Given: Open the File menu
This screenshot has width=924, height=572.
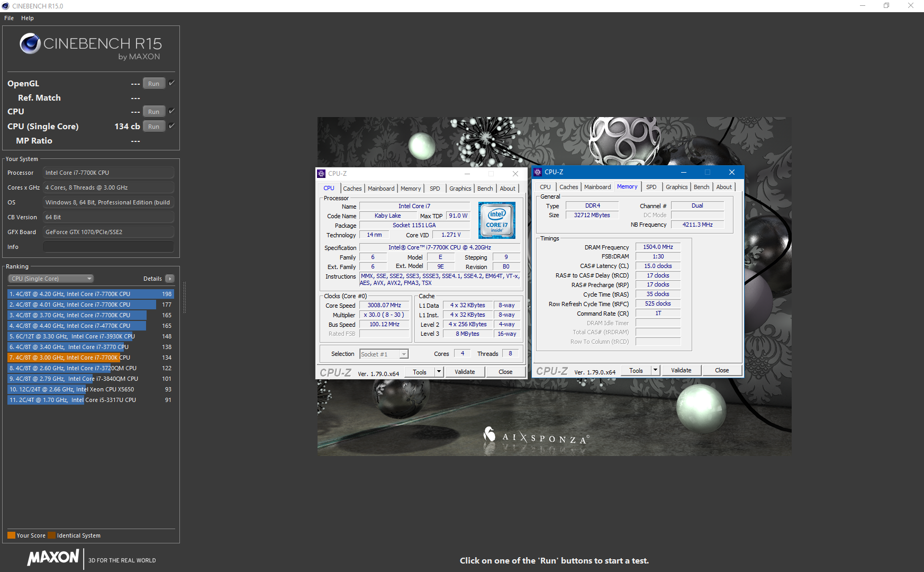Looking at the screenshot, I should (x=9, y=18).
